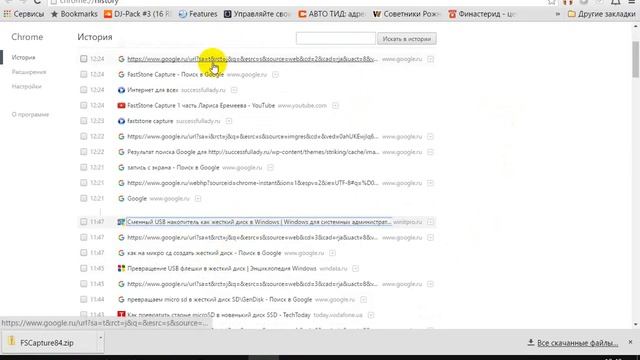Open FastStone Capture 1 часть YouTube link
The height and width of the screenshot is (360, 640).
tap(201, 105)
